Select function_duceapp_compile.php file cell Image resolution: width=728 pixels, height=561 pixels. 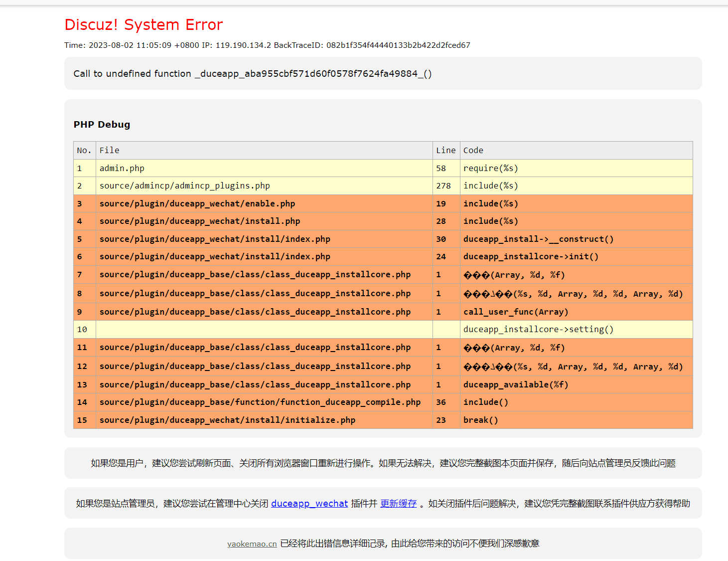[x=264, y=402]
